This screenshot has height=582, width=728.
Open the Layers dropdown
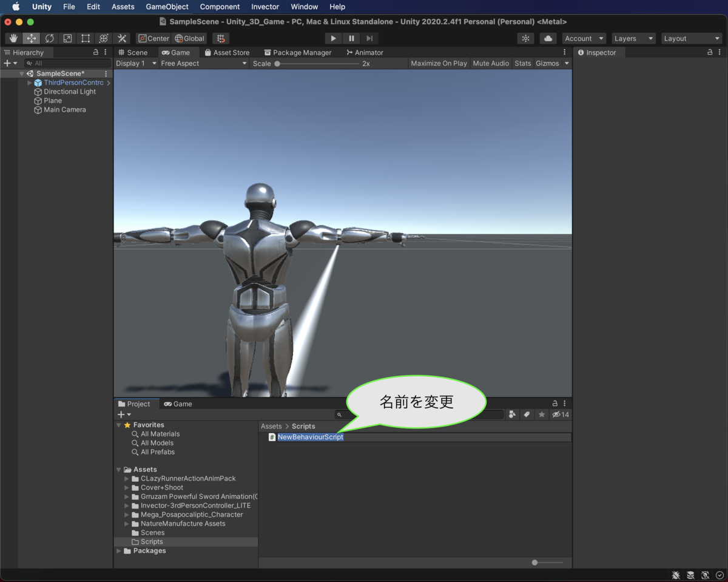[x=633, y=38]
